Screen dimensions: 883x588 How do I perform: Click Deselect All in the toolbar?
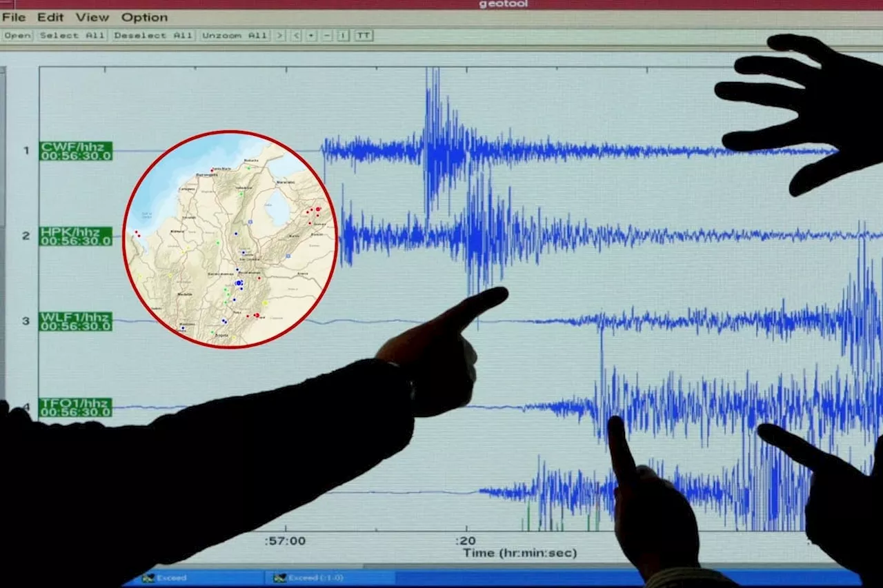pos(153,35)
